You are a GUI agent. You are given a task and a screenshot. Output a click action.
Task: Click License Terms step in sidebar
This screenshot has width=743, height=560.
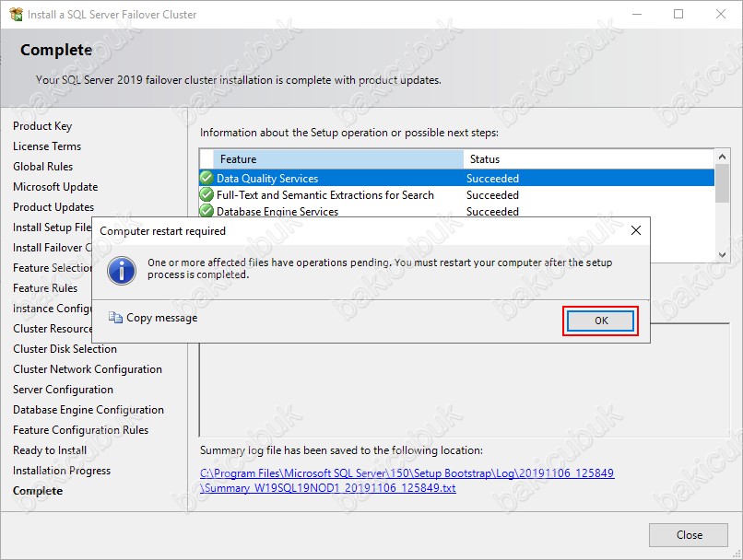tap(47, 146)
